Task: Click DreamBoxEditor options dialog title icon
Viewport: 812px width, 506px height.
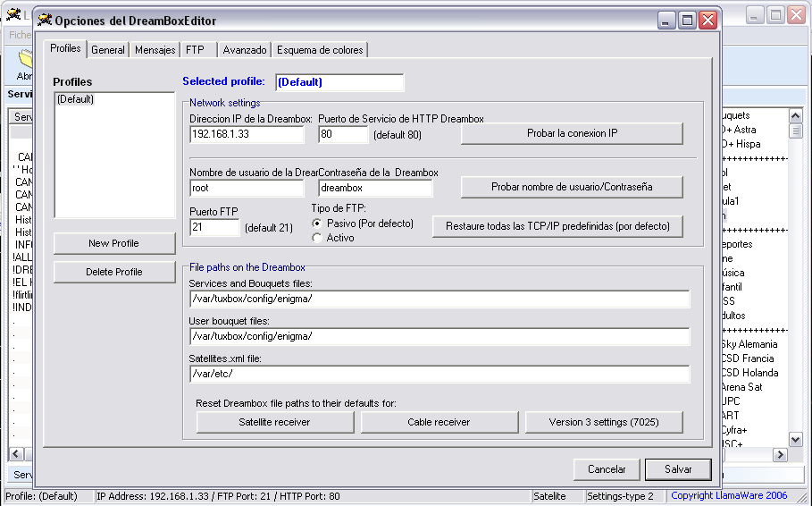Action: 45,20
